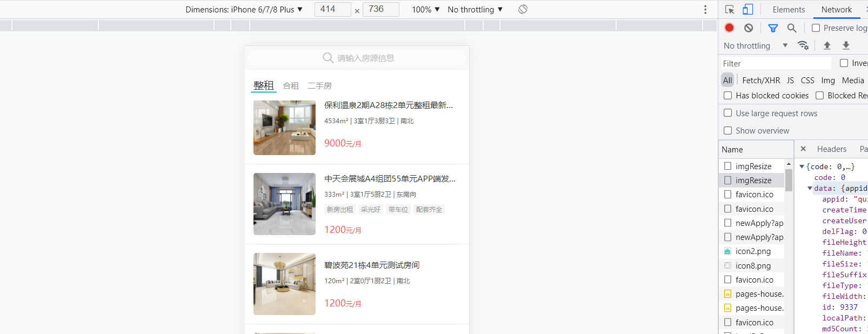Enable Use large request rows
868x334 pixels.
pyautogui.click(x=728, y=113)
